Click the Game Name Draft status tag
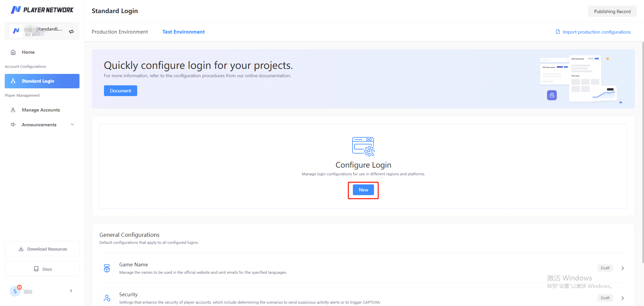The width and height of the screenshot is (644, 306). pos(605,268)
